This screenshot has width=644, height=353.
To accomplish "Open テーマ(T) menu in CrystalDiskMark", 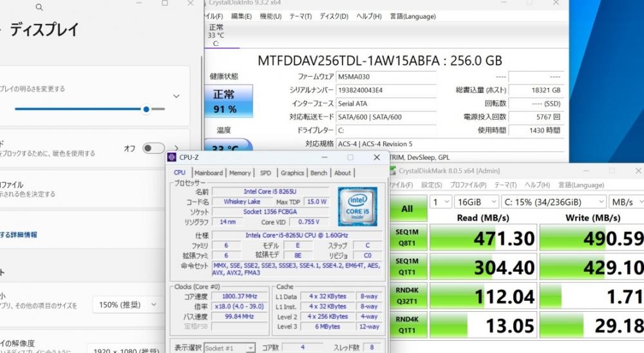I will [506, 185].
